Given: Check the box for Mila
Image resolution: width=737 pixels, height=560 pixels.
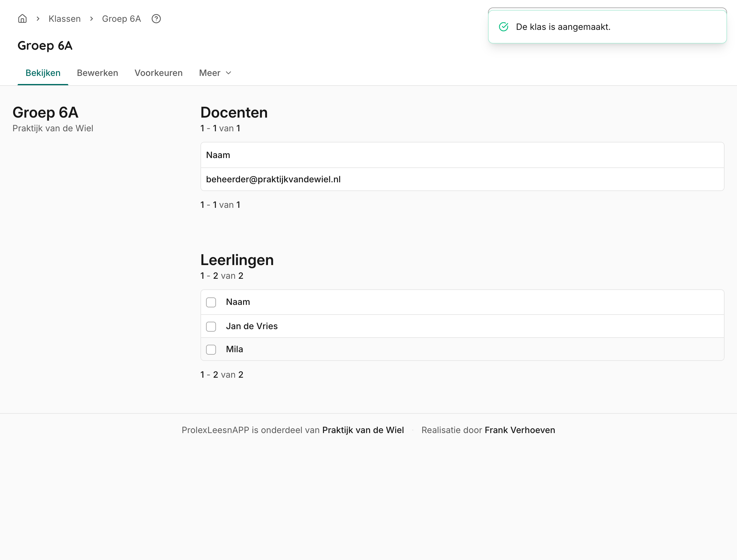Looking at the screenshot, I should (211, 349).
